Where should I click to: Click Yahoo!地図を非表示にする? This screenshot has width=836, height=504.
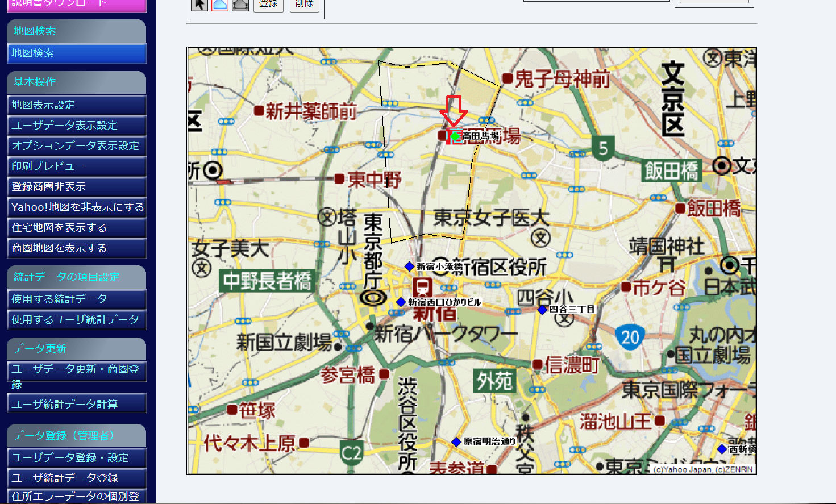click(77, 207)
